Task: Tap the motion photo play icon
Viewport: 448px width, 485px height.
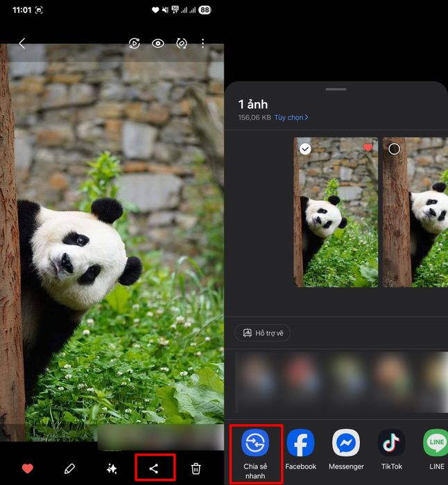Action: pos(134,43)
